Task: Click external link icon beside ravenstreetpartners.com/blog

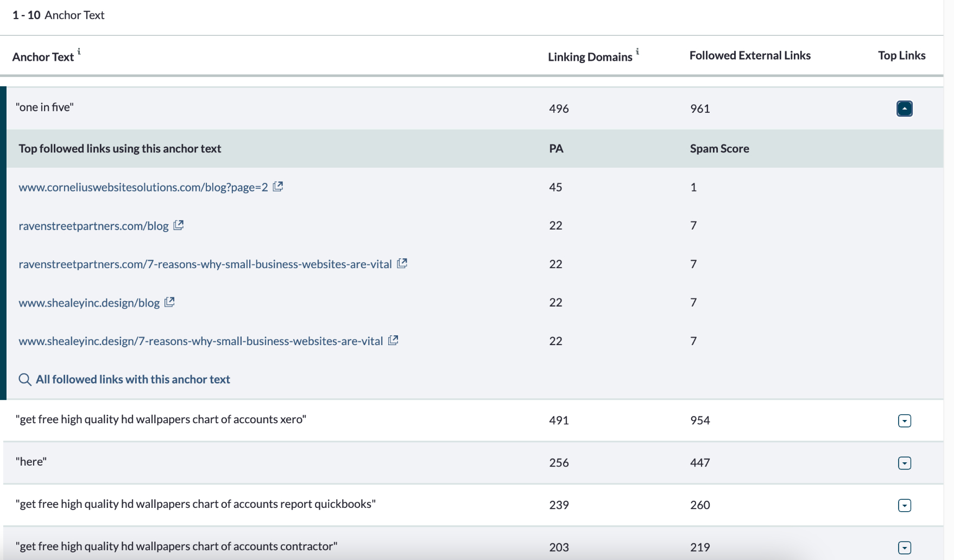Action: tap(179, 225)
